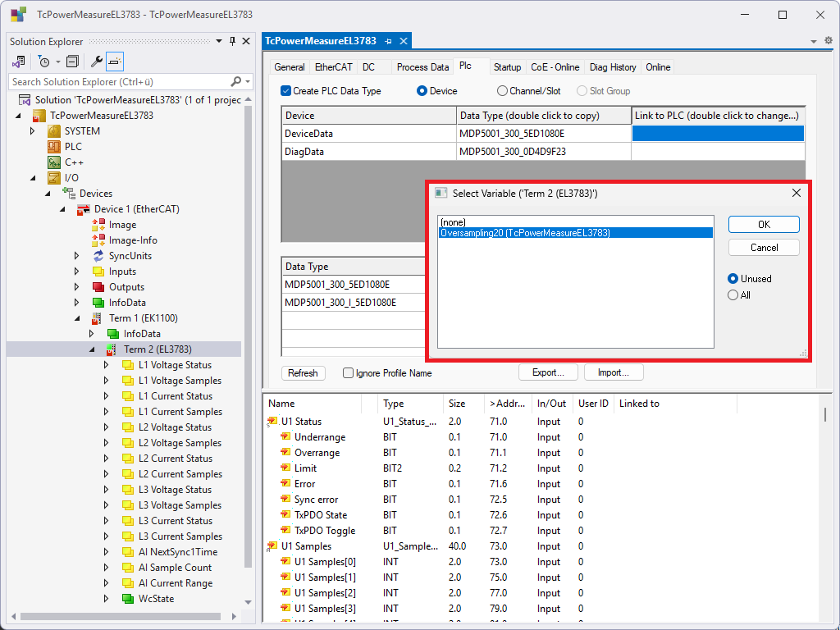Click DiagData row in Device table
The width and height of the screenshot is (840, 630).
(x=543, y=152)
